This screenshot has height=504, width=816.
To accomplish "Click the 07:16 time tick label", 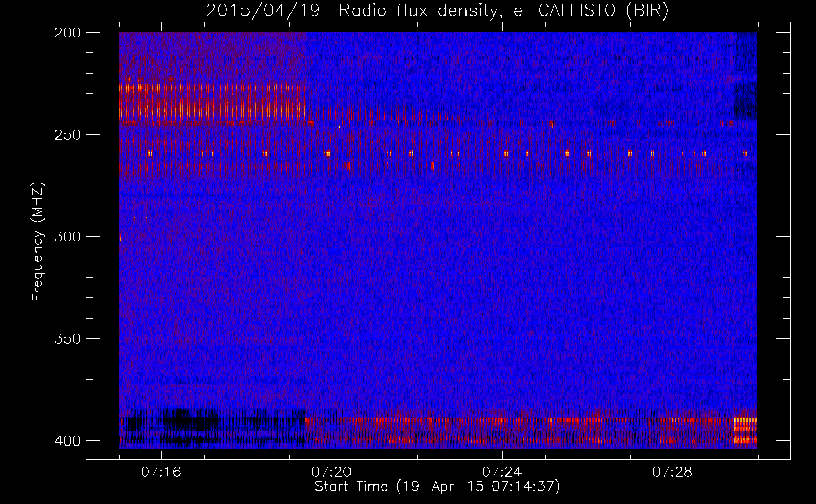I will [x=161, y=472].
